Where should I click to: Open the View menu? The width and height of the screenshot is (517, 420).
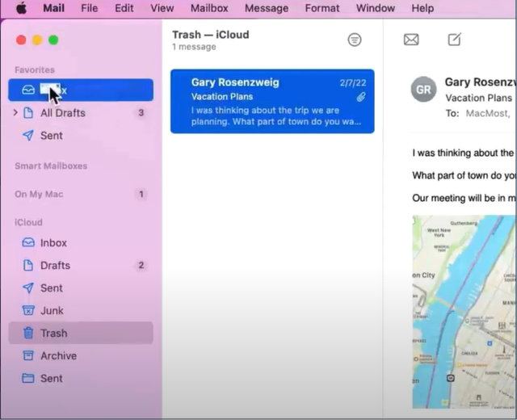click(x=162, y=8)
